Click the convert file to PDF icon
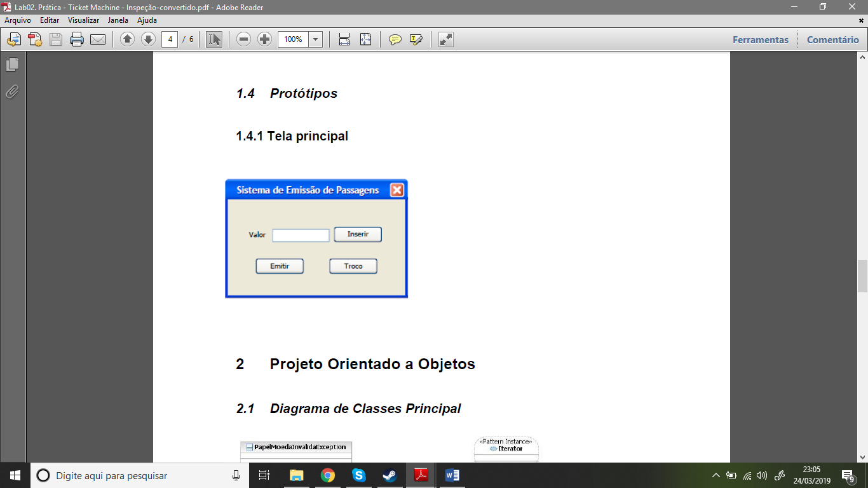The image size is (868, 488). pyautogui.click(x=35, y=39)
